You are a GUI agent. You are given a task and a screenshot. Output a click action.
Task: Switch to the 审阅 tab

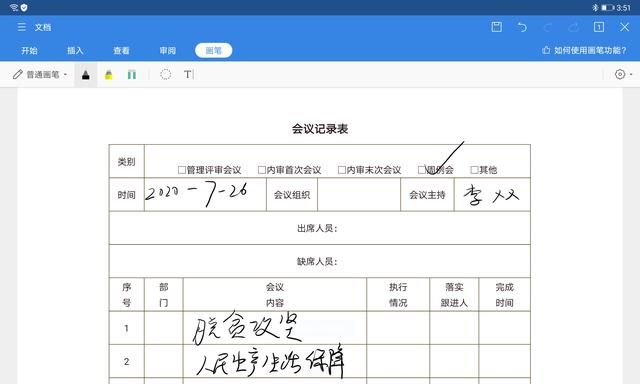(x=167, y=51)
